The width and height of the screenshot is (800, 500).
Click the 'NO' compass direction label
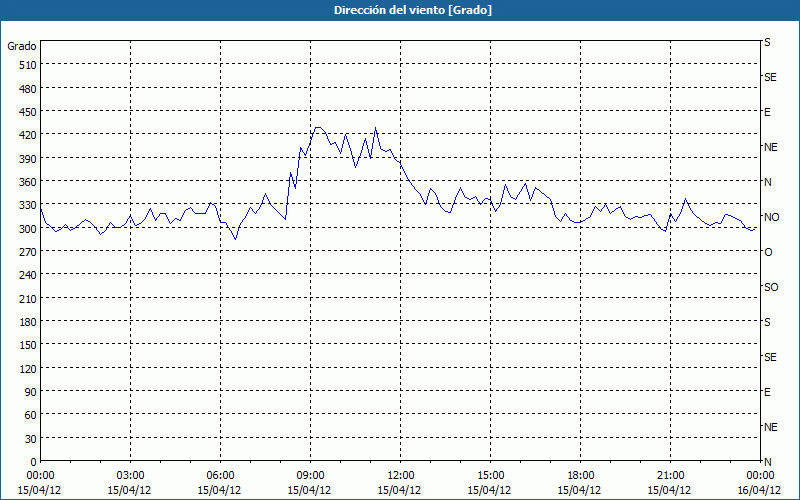point(771,217)
